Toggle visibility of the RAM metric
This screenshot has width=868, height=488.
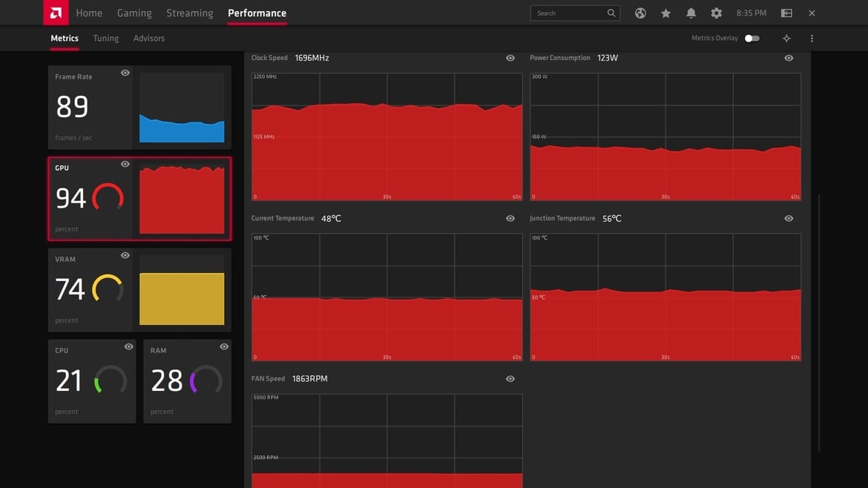224,347
